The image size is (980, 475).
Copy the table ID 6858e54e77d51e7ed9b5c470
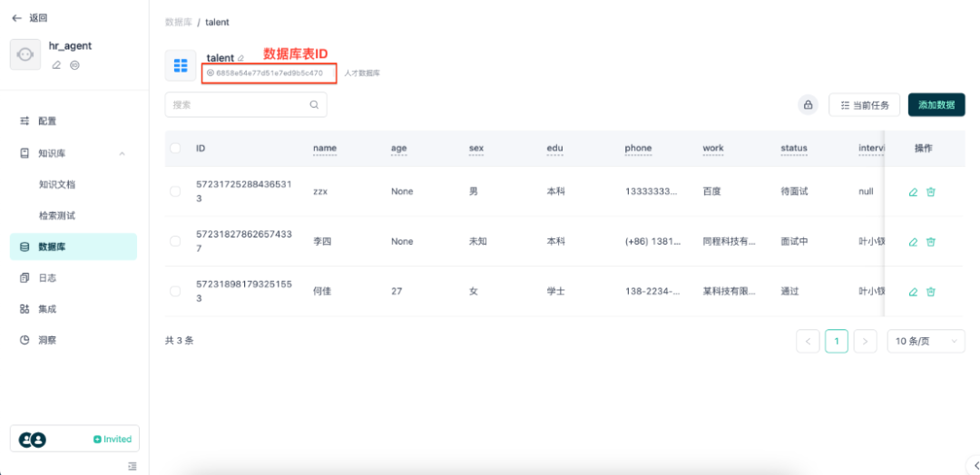point(265,73)
